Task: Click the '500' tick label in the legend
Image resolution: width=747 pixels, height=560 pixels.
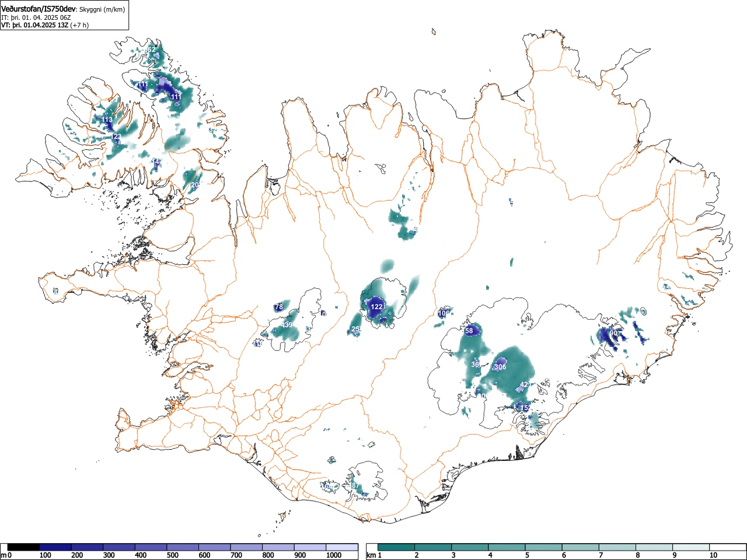Action: pyautogui.click(x=172, y=555)
